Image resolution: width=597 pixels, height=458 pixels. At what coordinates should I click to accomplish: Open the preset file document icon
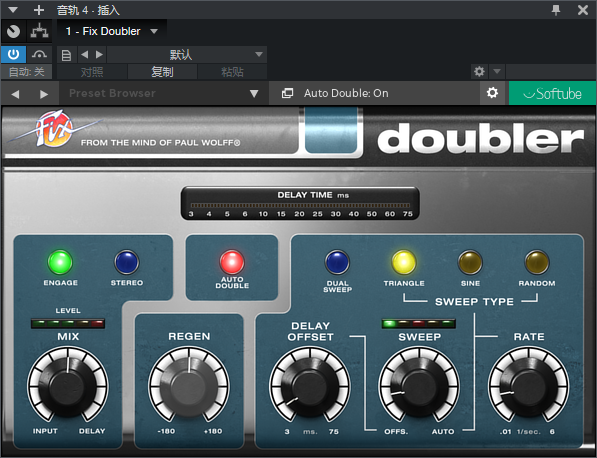pyautogui.click(x=66, y=55)
